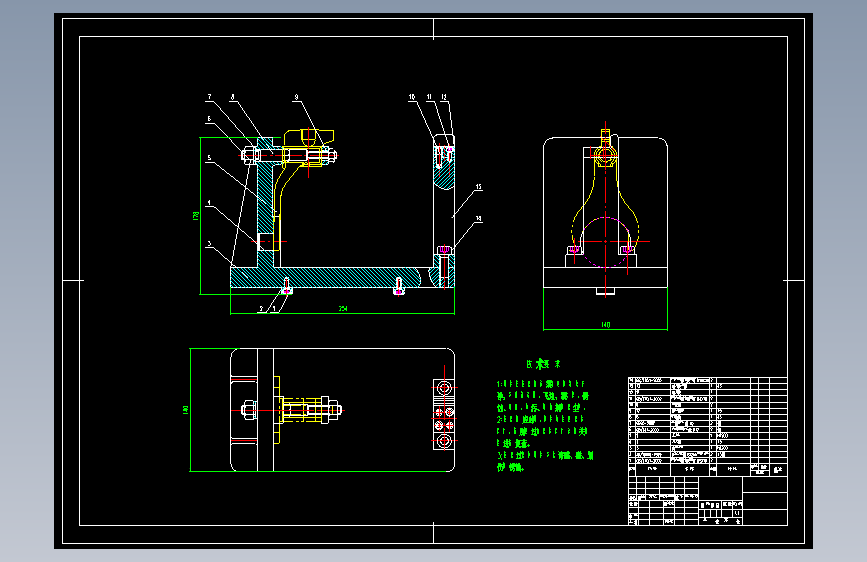Select part balloon number 7 in front view
This screenshot has height=562, width=867.
point(209,97)
